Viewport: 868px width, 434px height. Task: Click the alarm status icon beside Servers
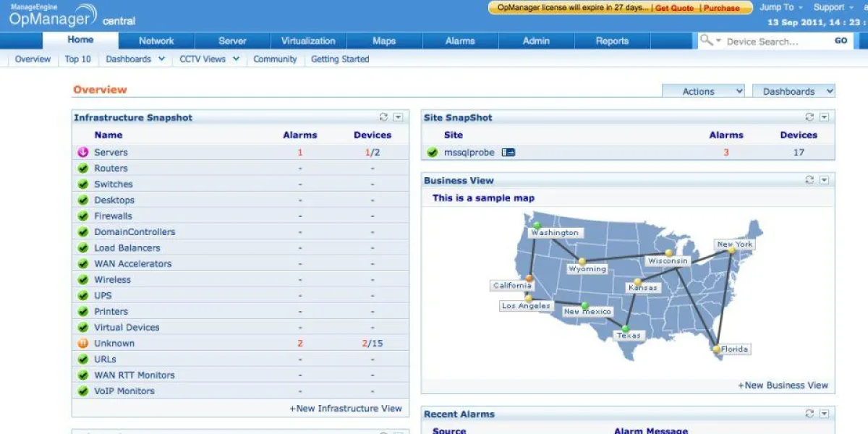click(x=83, y=152)
